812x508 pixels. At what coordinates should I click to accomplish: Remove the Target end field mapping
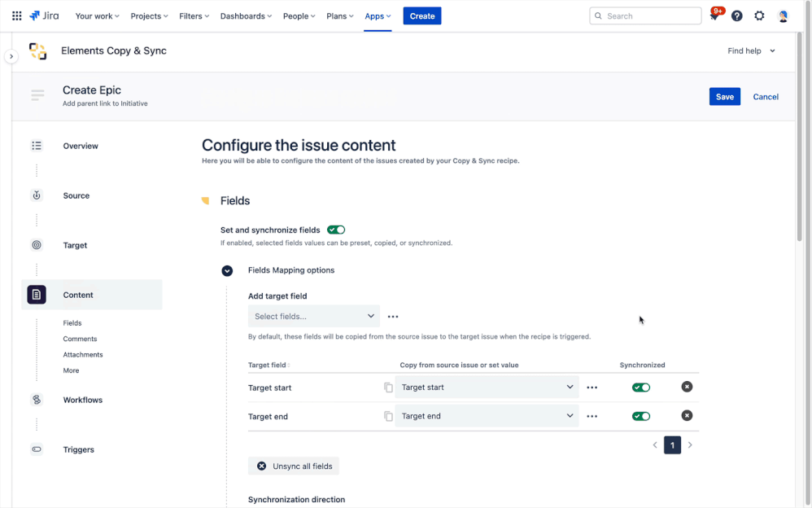tap(687, 415)
